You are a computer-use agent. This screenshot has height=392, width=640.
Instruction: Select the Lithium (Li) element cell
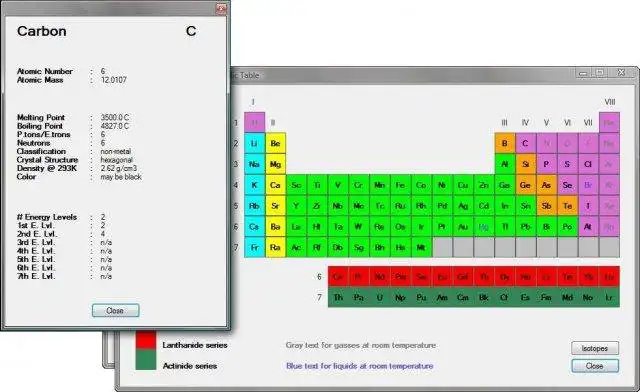point(254,143)
